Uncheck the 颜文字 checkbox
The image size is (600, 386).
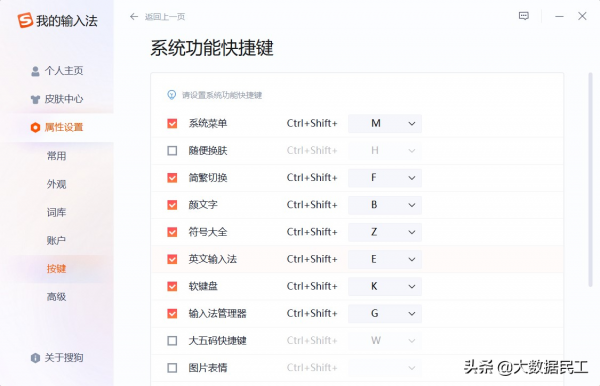172,205
